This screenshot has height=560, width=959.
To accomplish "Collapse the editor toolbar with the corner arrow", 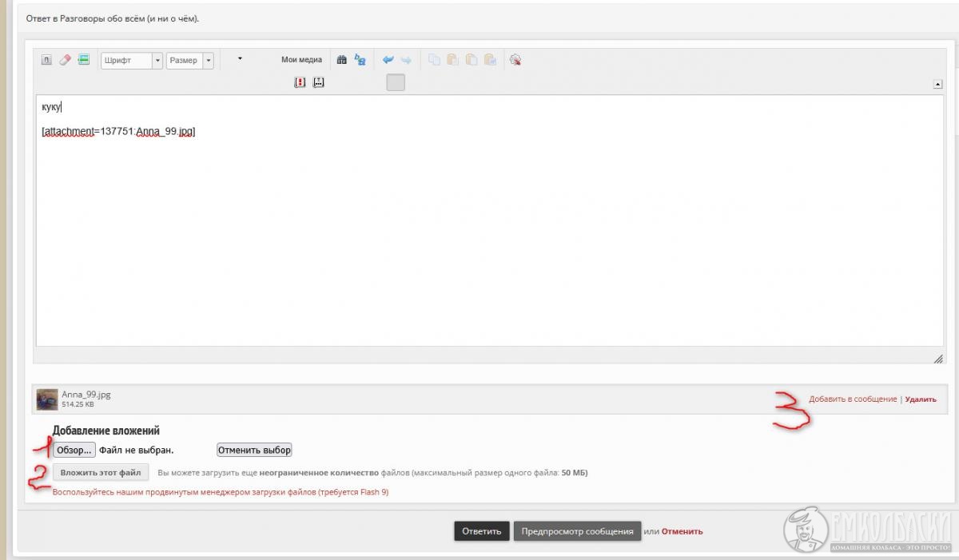I will tap(937, 84).
